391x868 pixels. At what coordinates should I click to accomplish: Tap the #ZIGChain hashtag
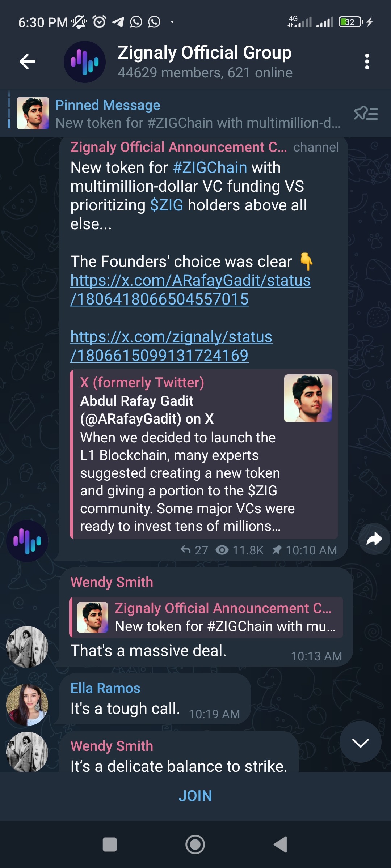pos(210,167)
